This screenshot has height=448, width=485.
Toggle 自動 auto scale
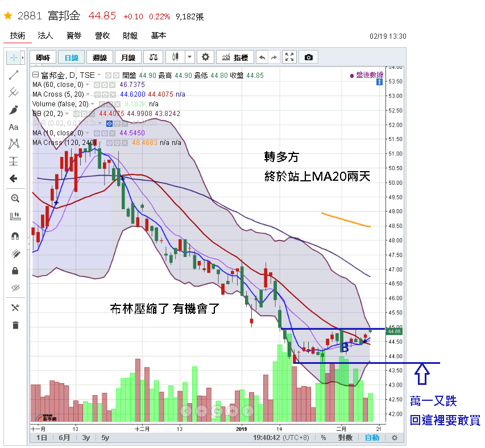coord(372,438)
